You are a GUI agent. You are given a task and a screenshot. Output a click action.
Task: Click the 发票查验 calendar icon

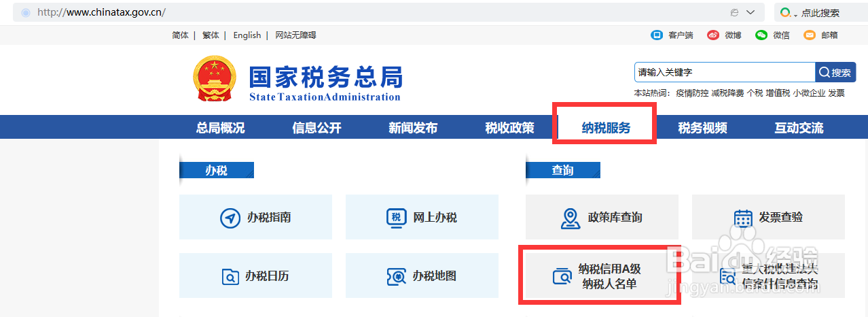pyautogui.click(x=744, y=218)
